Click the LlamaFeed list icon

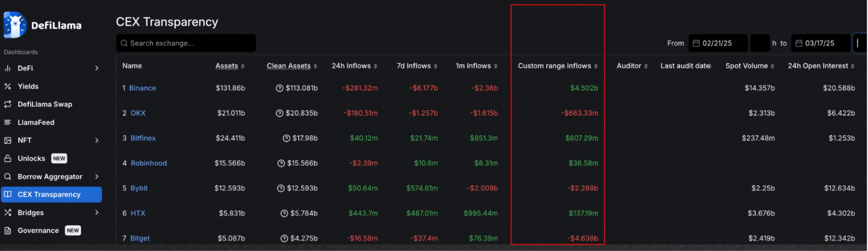tap(8, 123)
